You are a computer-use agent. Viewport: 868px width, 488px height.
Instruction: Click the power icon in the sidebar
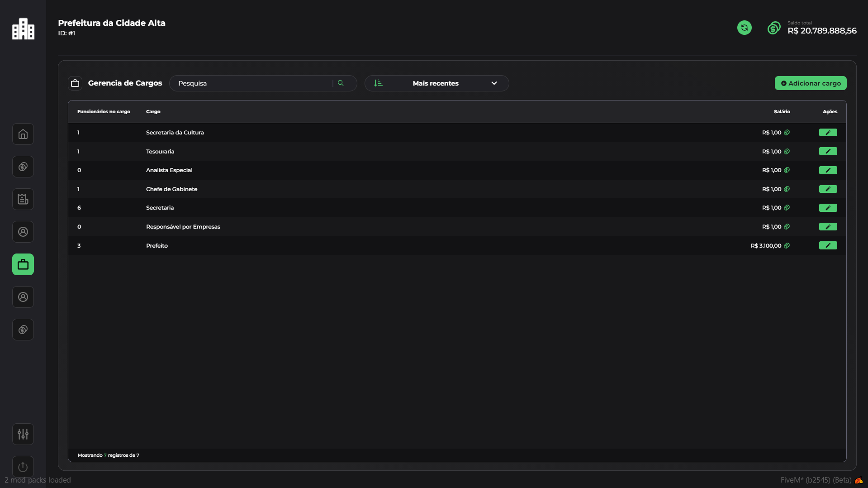point(23,467)
